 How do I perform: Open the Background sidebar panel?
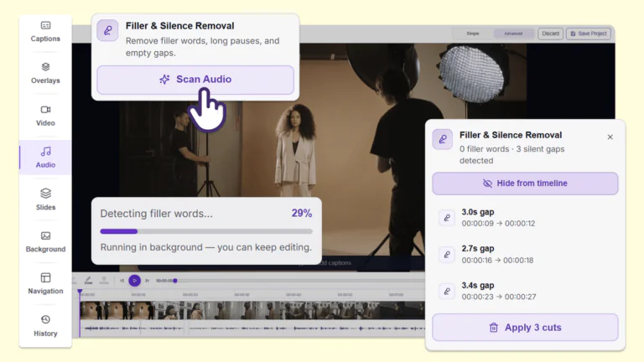point(45,241)
